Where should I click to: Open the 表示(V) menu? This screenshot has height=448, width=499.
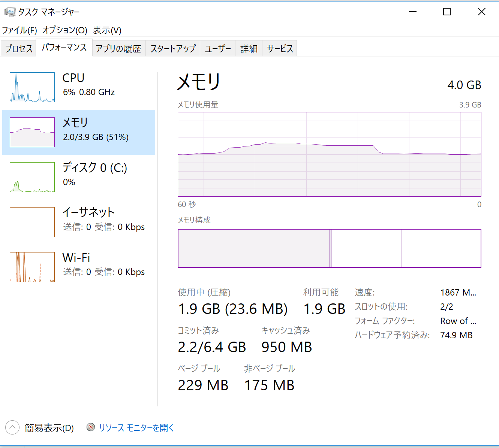[107, 30]
